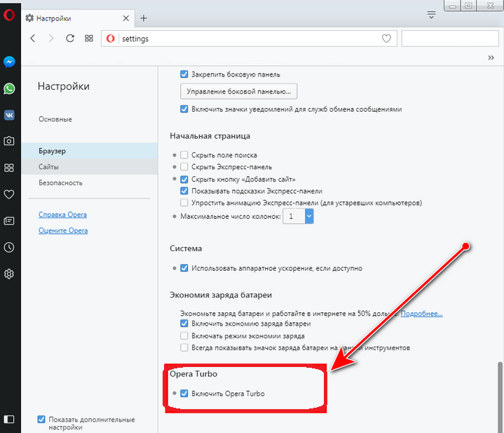
Task: Click Управление боковой панелью button
Action: 238,91
